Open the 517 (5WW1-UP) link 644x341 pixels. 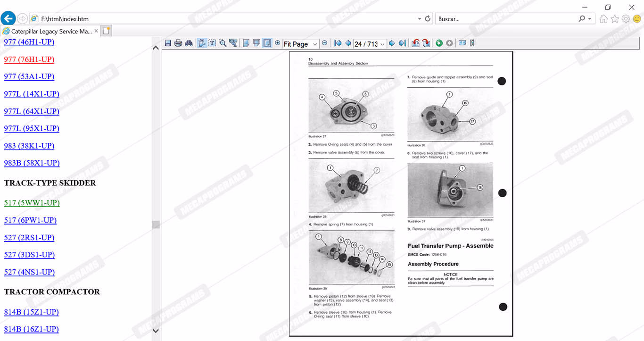tap(32, 203)
